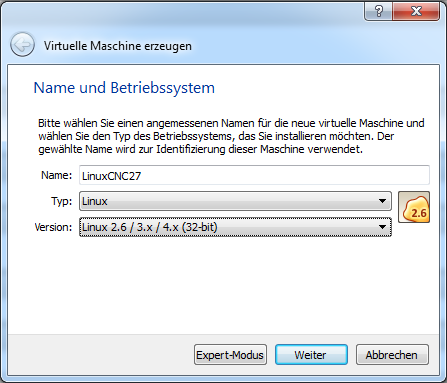447x383 pixels.
Task: Click the Name: label
Action: coord(56,175)
